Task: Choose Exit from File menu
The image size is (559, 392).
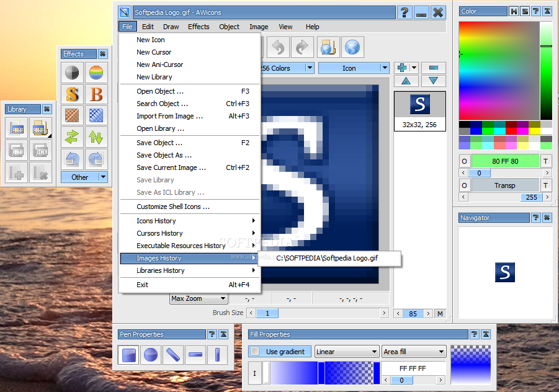Action: [x=190, y=284]
